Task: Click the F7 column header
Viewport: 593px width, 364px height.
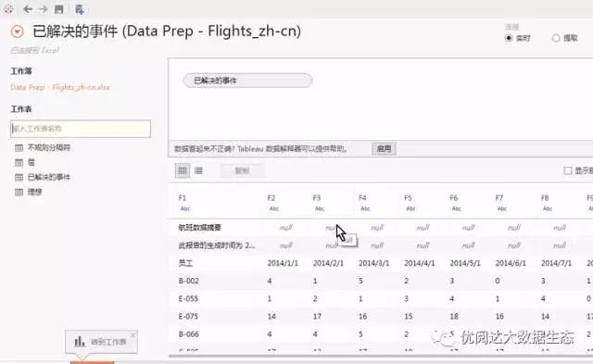Action: [x=499, y=198]
